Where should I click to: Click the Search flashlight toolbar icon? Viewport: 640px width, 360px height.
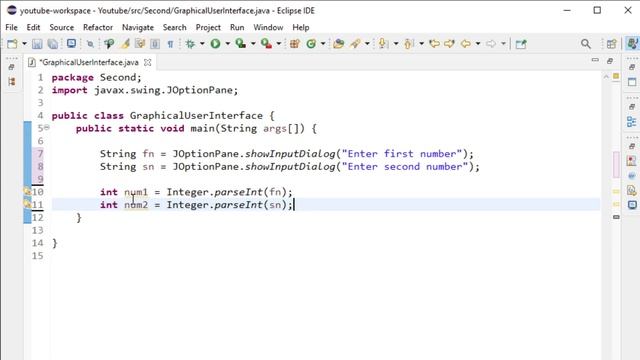click(x=355, y=44)
